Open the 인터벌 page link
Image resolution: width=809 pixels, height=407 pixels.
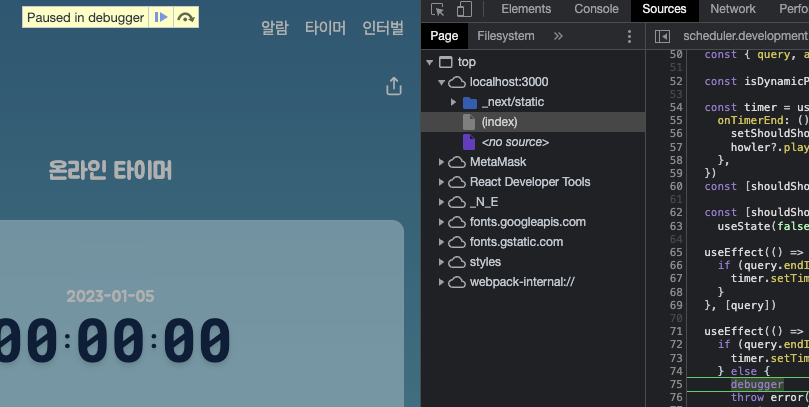[x=383, y=27]
